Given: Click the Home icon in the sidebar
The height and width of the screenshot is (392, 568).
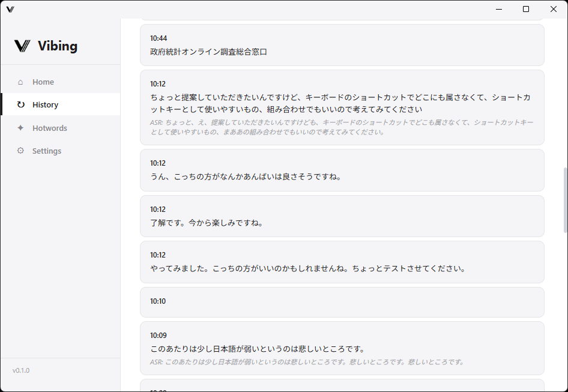Looking at the screenshot, I should point(20,82).
